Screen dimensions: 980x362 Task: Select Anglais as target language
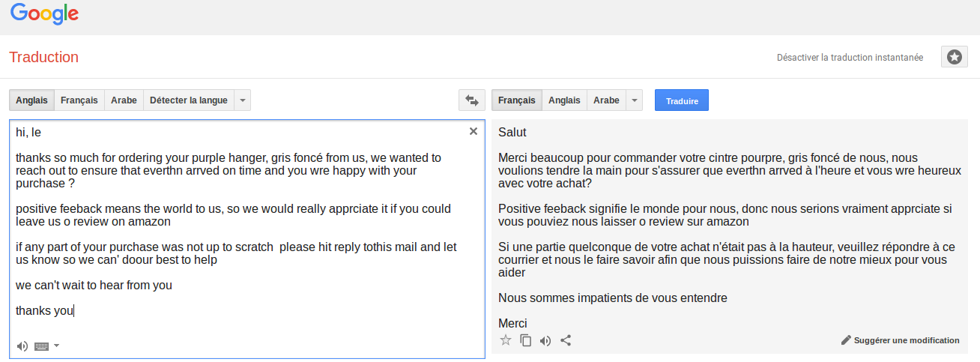point(564,100)
